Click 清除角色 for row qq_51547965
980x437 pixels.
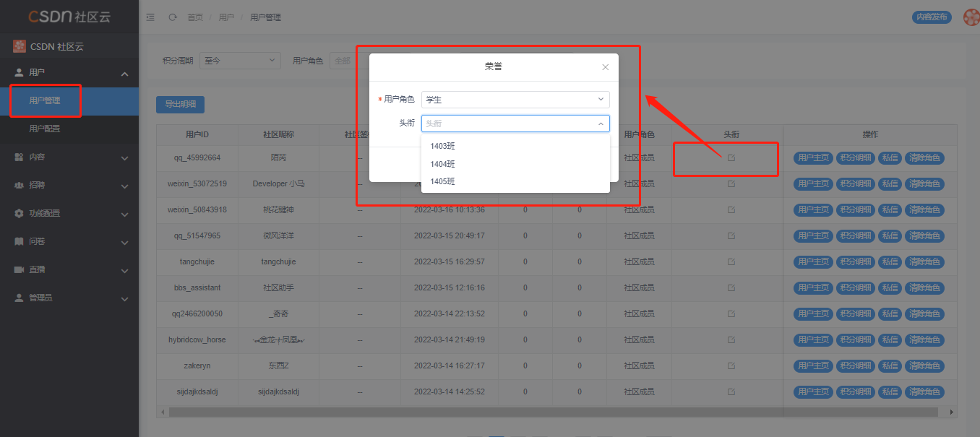tap(924, 236)
